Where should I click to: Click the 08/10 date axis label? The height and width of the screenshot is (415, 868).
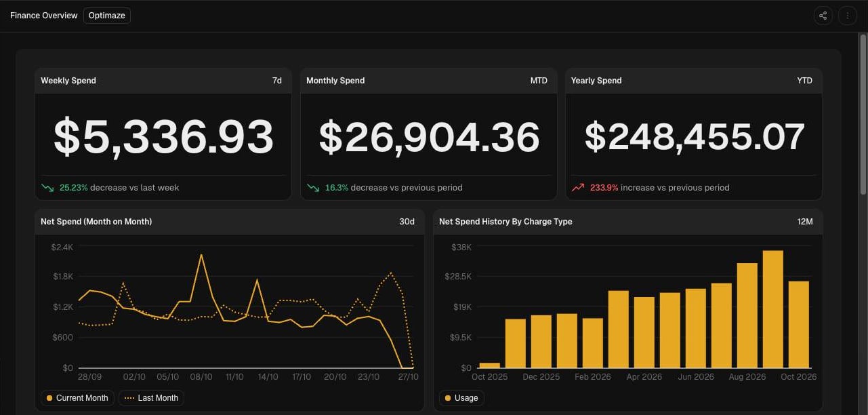coord(201,377)
